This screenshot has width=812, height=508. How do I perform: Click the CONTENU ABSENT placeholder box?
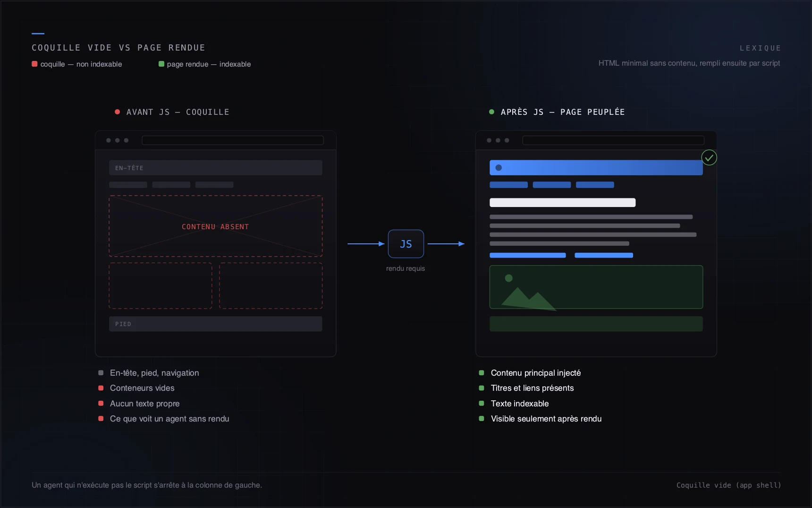point(216,226)
